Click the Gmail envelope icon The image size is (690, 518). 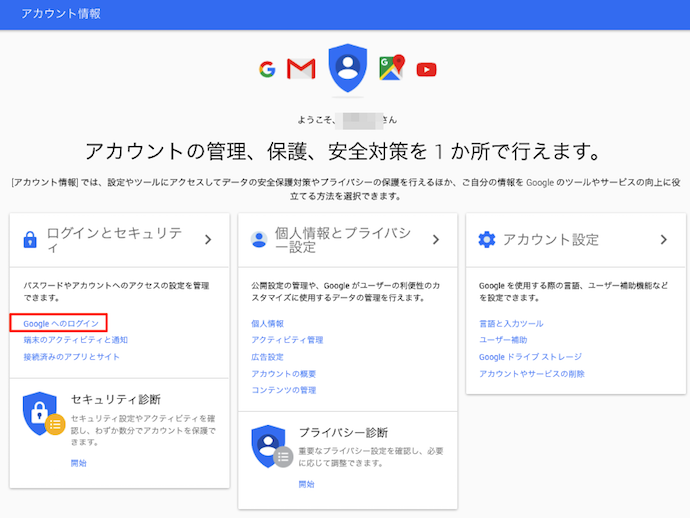click(301, 69)
